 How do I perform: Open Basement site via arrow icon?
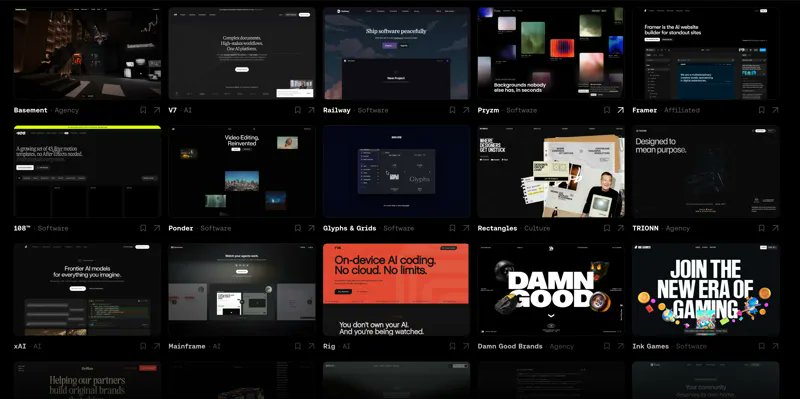(x=157, y=110)
